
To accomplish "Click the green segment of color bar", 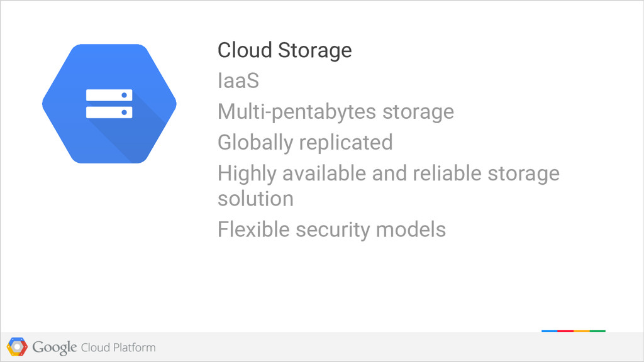I will coord(597,331).
